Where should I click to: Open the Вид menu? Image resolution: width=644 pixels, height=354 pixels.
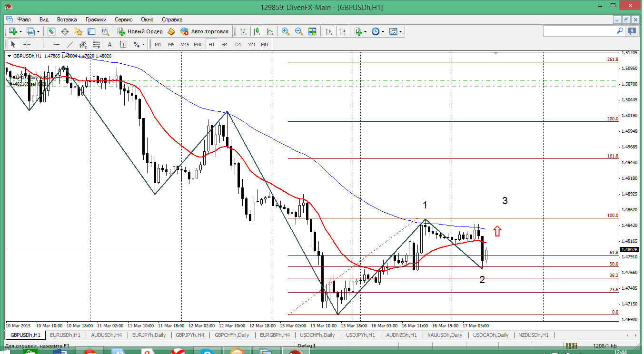click(x=44, y=20)
